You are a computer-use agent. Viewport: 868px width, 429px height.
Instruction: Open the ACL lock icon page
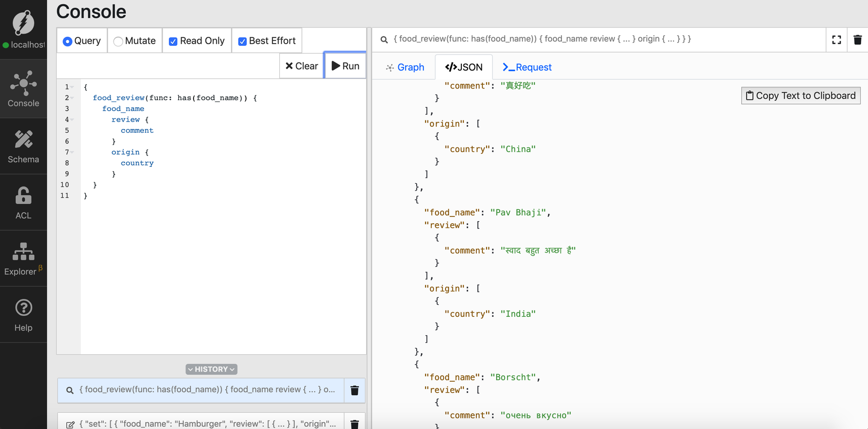pyautogui.click(x=23, y=203)
